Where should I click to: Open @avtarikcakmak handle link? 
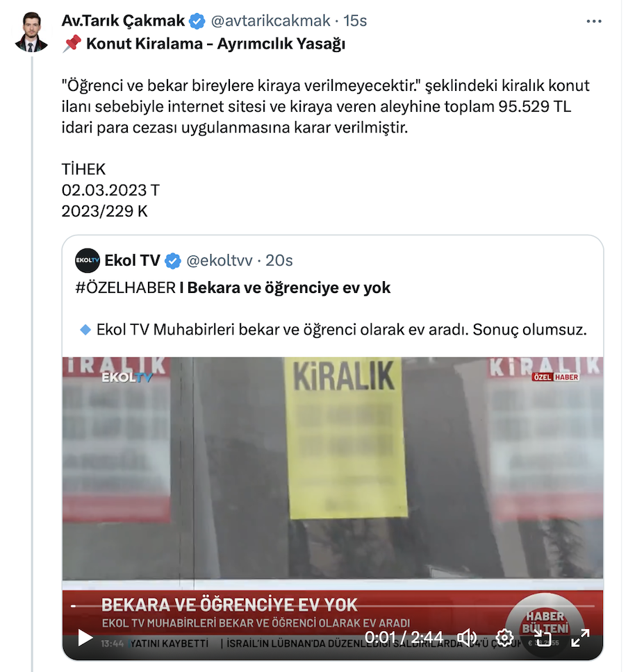point(270,21)
